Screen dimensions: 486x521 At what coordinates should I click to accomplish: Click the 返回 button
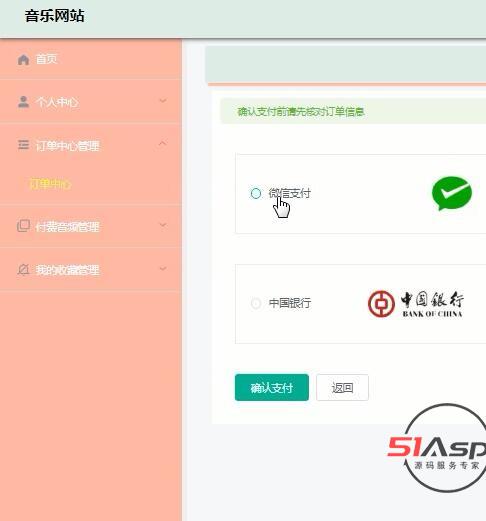click(342, 387)
